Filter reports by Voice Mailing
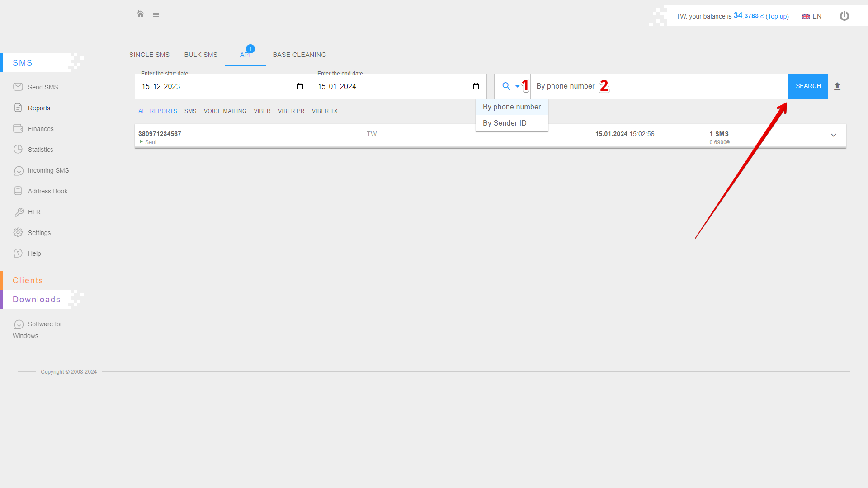The image size is (868, 488). pos(225,111)
